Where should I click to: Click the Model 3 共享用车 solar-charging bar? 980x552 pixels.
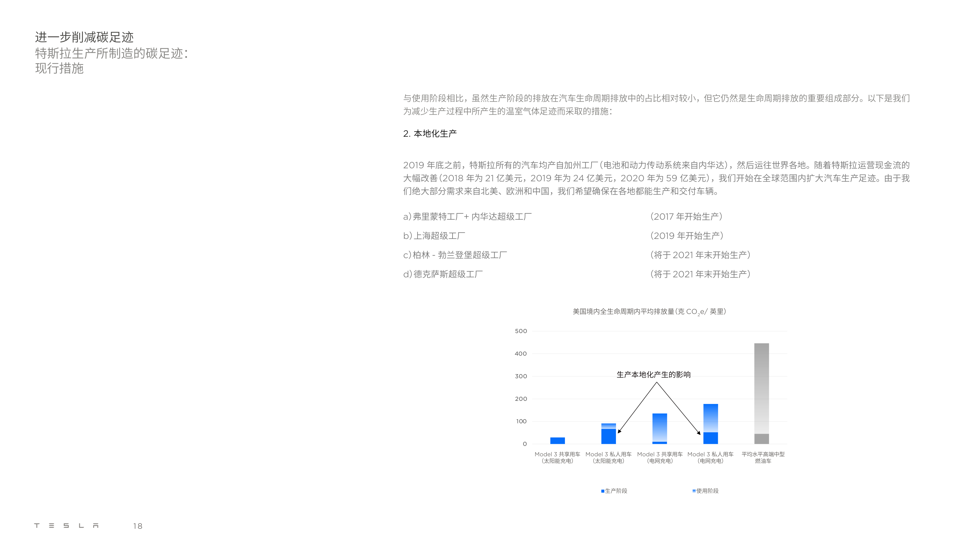tap(557, 440)
